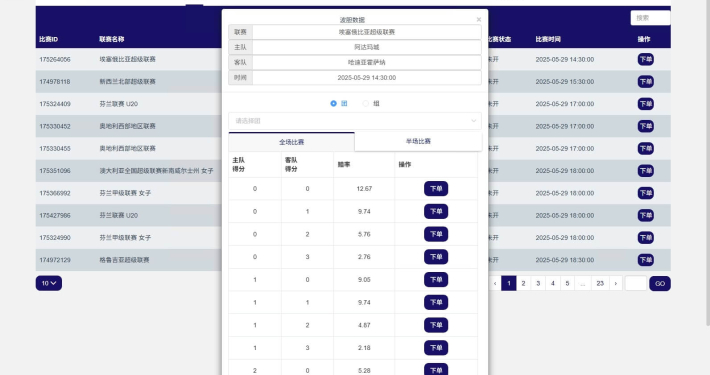710x375 pixels.
Task: Click the 搜索 search box
Action: [x=650, y=18]
